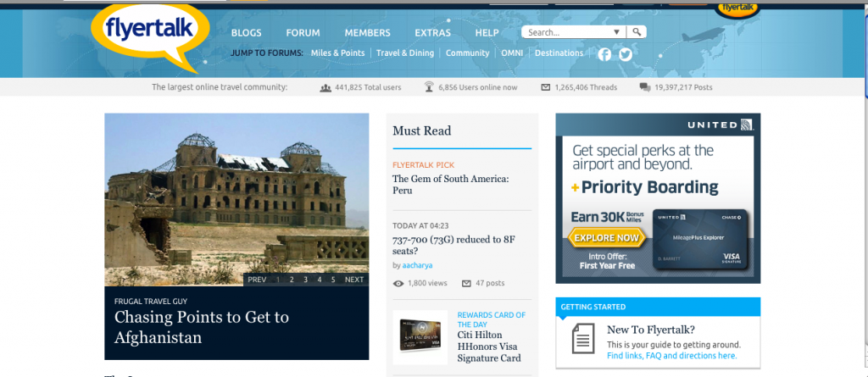Go to previous slide with PREV
The width and height of the screenshot is (868, 377).
tap(257, 280)
